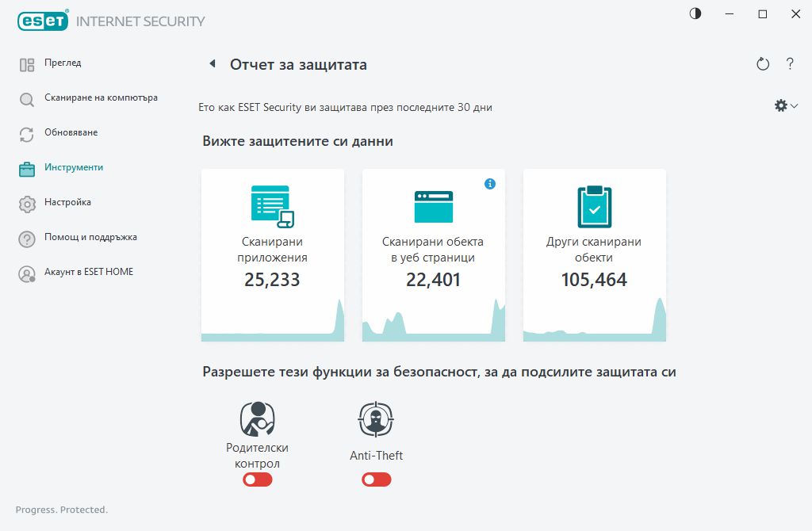
Task: Click the back arrow next to Отчет за защитата
Action: click(x=212, y=64)
